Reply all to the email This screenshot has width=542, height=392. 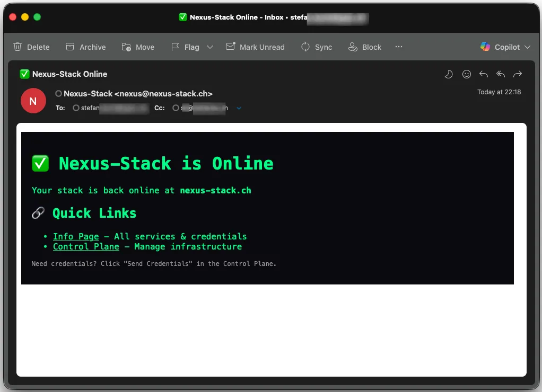(501, 74)
